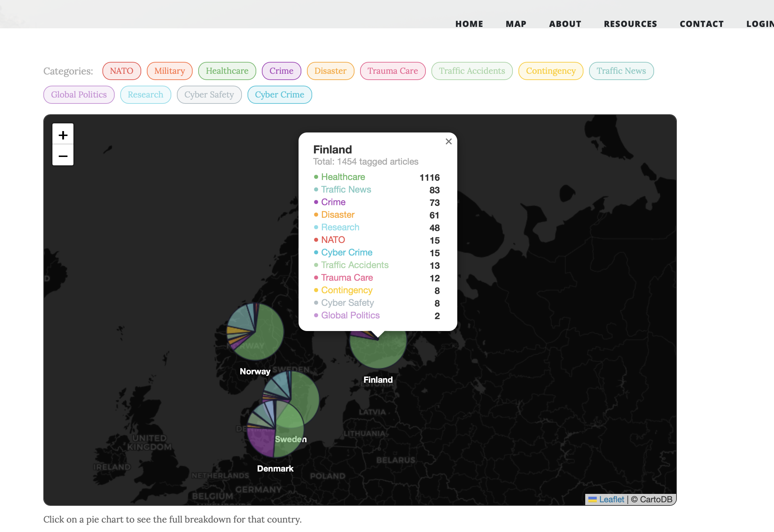The image size is (774, 532).
Task: Click the CartoDB attribution text
Action: (x=652, y=499)
